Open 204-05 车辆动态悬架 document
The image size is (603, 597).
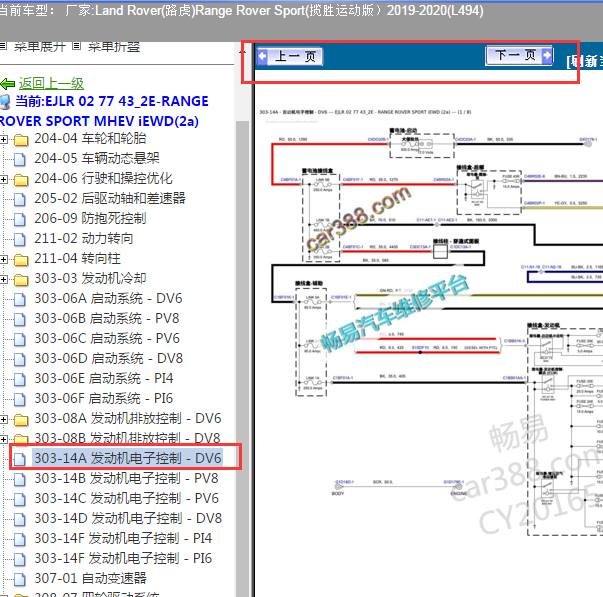point(97,158)
